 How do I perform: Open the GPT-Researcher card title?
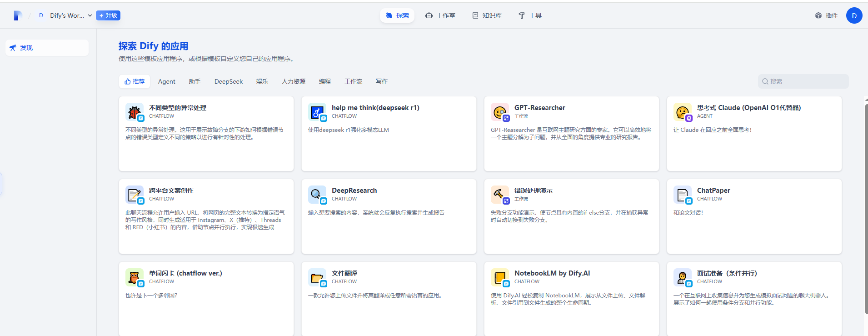click(540, 108)
